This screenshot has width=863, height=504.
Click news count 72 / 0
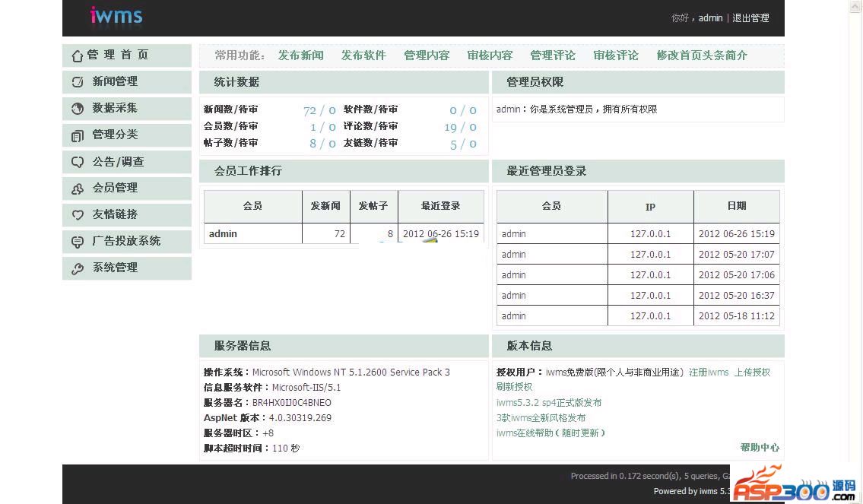pyautogui.click(x=319, y=110)
